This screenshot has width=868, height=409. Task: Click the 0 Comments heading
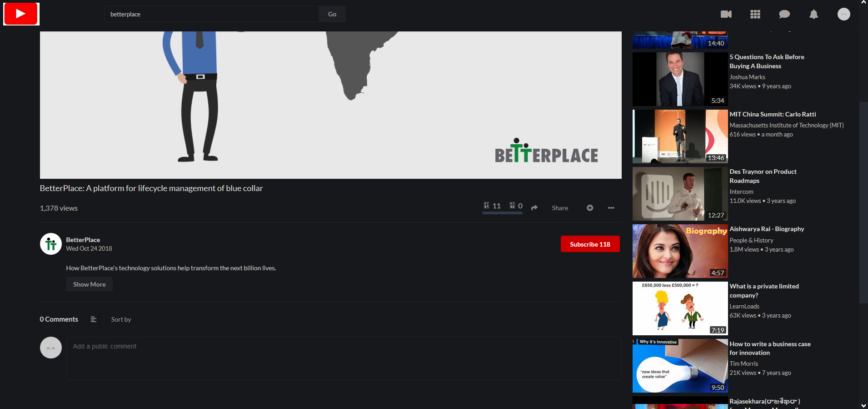click(x=59, y=319)
